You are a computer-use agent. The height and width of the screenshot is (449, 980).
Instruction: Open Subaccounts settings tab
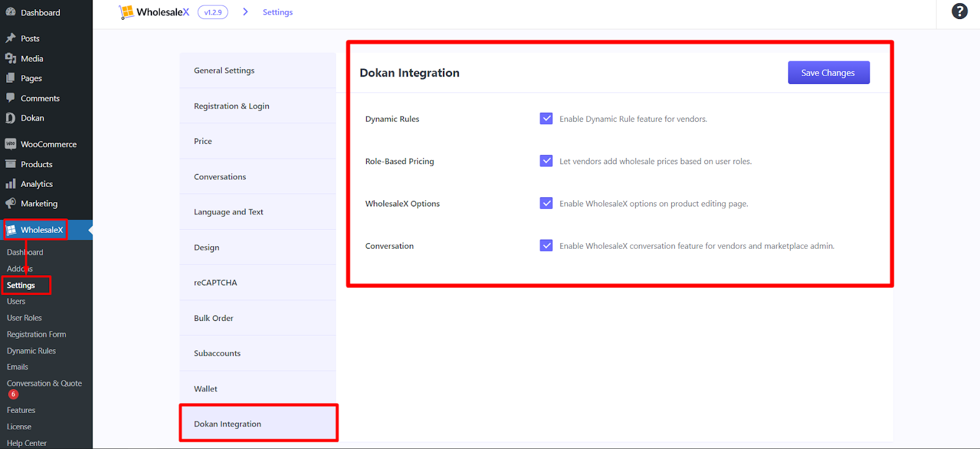[258, 353]
